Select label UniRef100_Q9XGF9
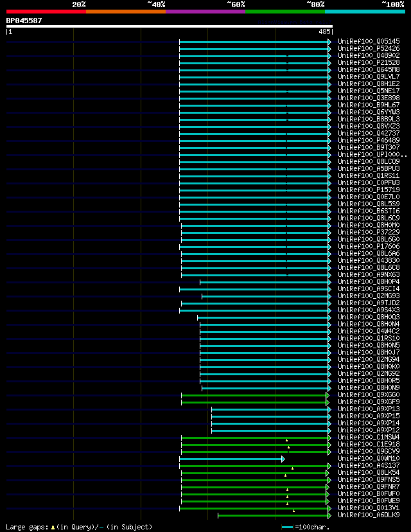Viewport: 411px width, 532px height. (369, 402)
